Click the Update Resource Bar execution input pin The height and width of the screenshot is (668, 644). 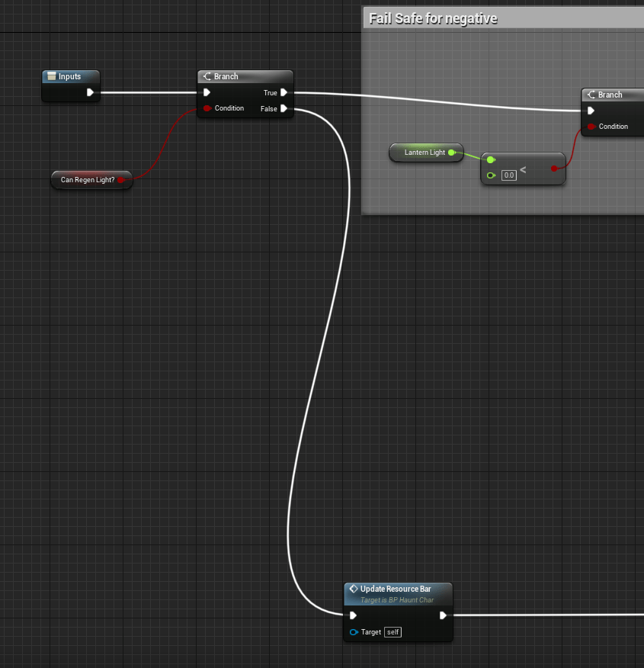click(x=353, y=615)
